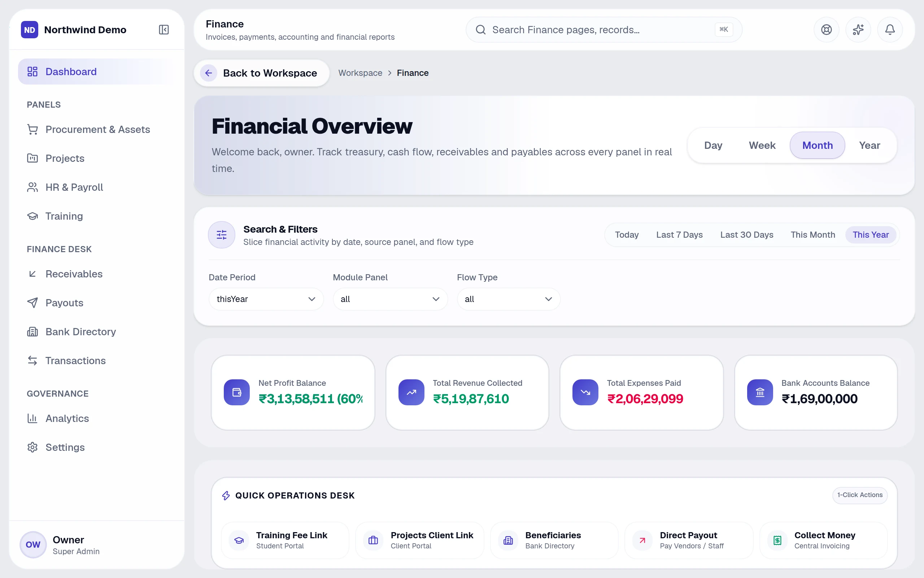924x578 pixels.
Task: Click the Finance search input field
Action: pos(603,29)
